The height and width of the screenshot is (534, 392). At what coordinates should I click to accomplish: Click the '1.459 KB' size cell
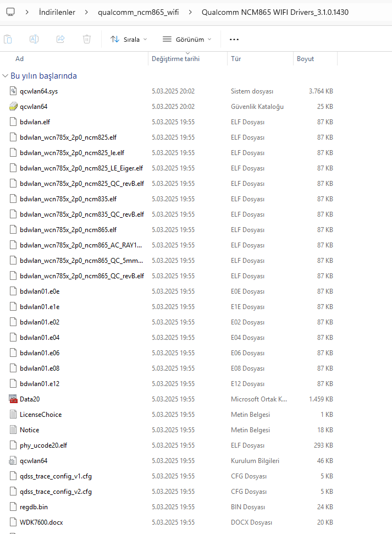(x=321, y=399)
